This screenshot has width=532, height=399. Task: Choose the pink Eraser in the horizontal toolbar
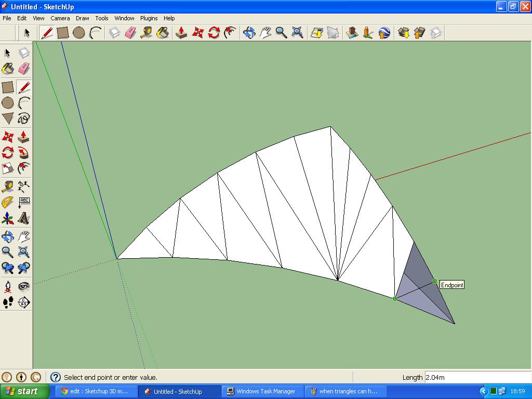point(130,33)
